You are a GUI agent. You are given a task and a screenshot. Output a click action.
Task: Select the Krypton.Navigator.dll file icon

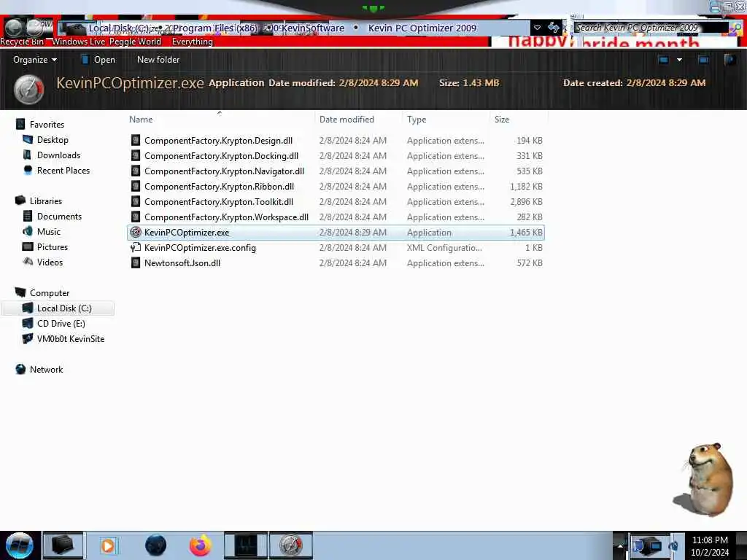click(136, 171)
